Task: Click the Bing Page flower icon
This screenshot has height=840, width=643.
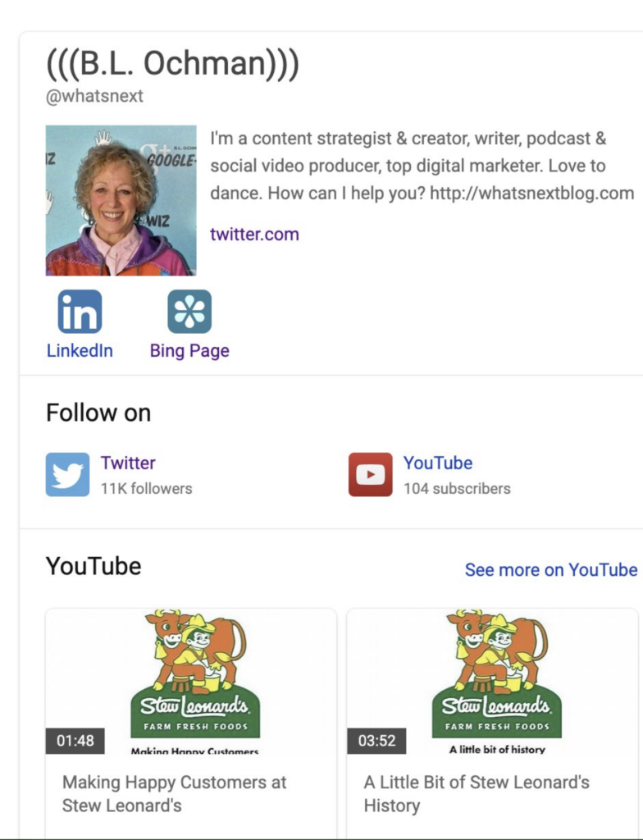Action: [189, 311]
